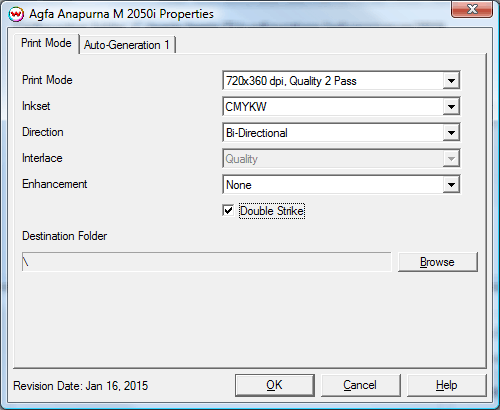Close the Agfa Anapurna Properties dialog
Screen dimensions: 500x410
click(472, 9)
